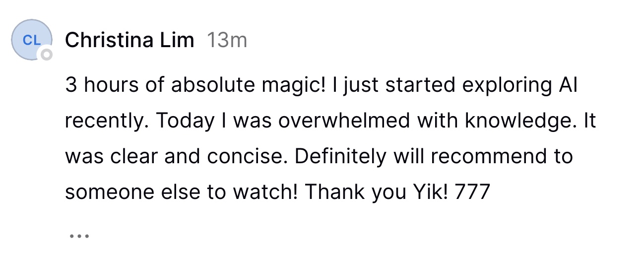Screen dimensions: 644x256
Task: Click the word Definitely in the comment
Action: pos(340,157)
